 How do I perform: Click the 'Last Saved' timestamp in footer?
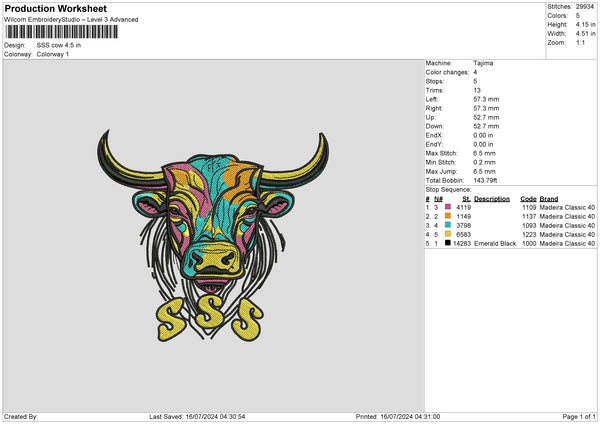[197, 417]
